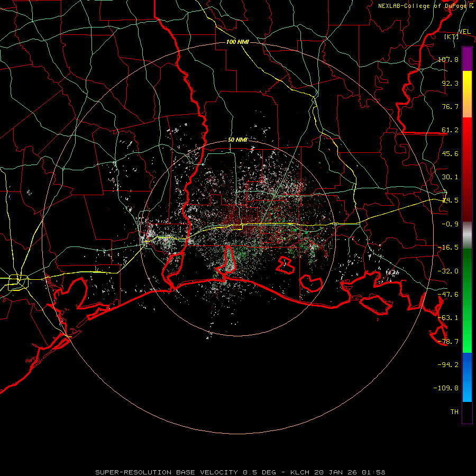This screenshot has width=476, height=476.
Task: Click the 50 NMI range ring label
Action: [x=237, y=140]
